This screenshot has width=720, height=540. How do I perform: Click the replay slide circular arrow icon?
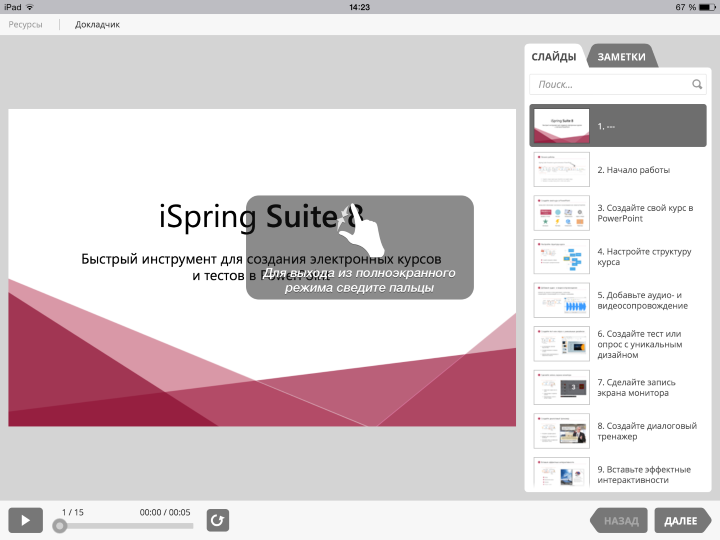(218, 520)
